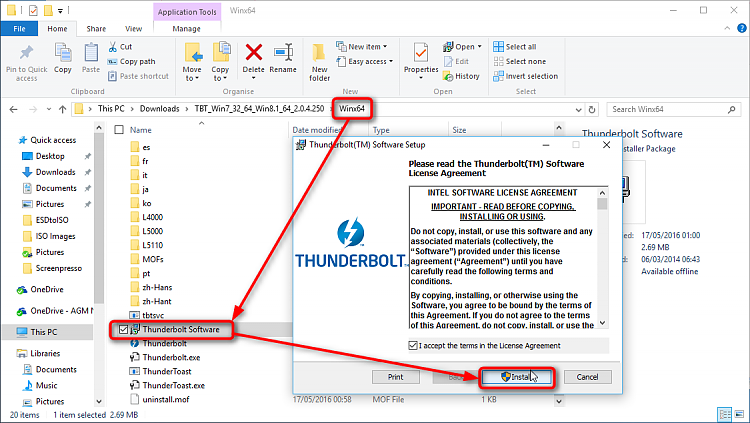Open the recent locations dropdown arrow
This screenshot has width=750, height=423.
click(49, 110)
